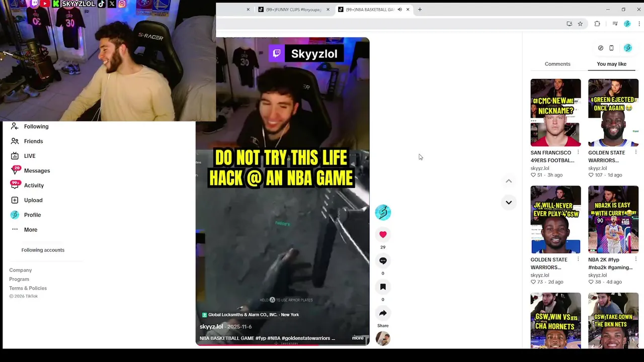Open the TikTok coin icon in header

click(601, 48)
